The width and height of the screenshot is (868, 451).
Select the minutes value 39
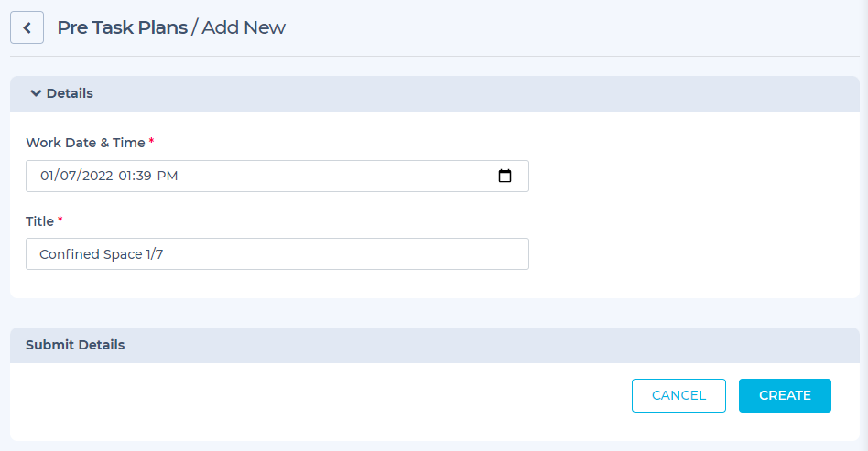point(144,176)
